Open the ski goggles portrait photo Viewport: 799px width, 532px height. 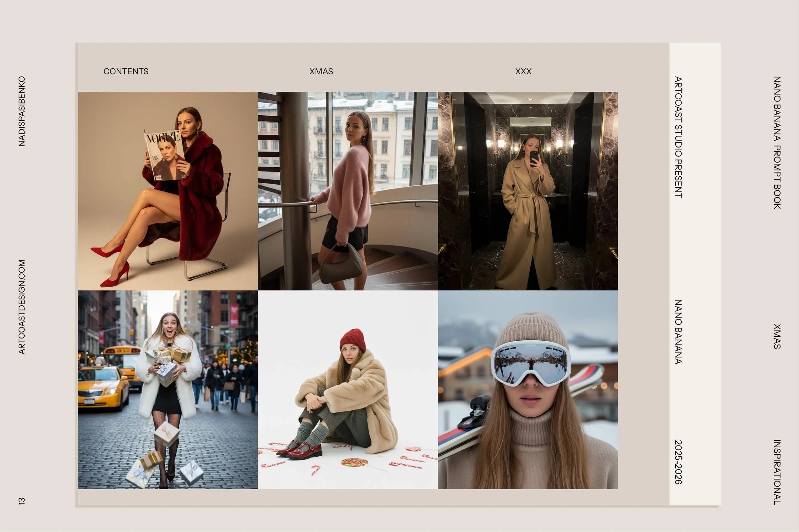(528, 424)
